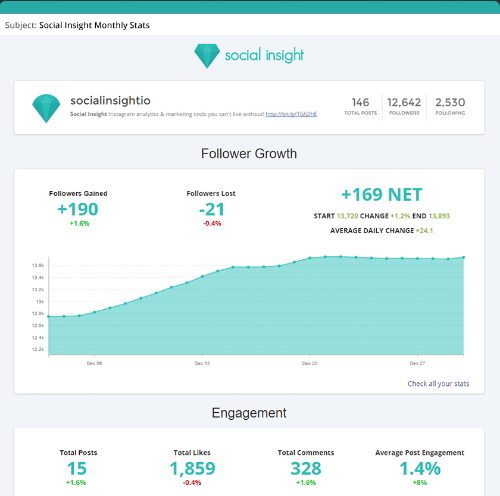The height and width of the screenshot is (496, 500).
Task: Click the 15 Total Posts engagement figure
Action: [77, 468]
